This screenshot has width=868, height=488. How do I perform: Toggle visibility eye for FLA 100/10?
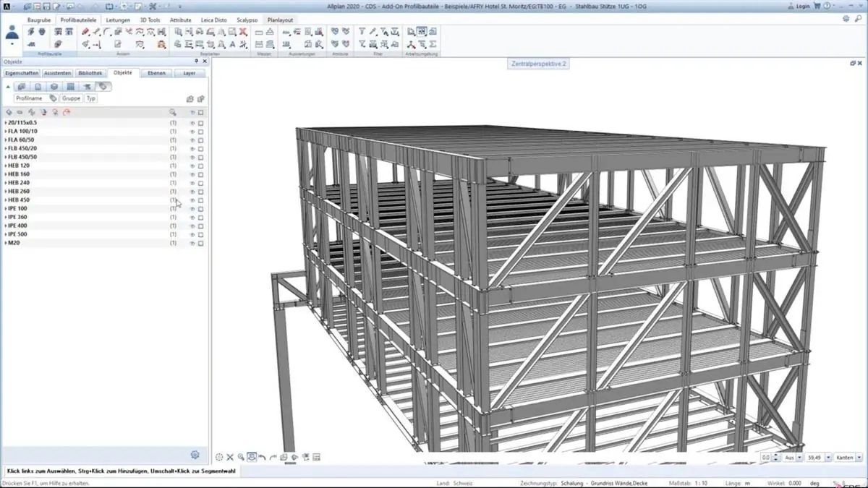click(192, 132)
